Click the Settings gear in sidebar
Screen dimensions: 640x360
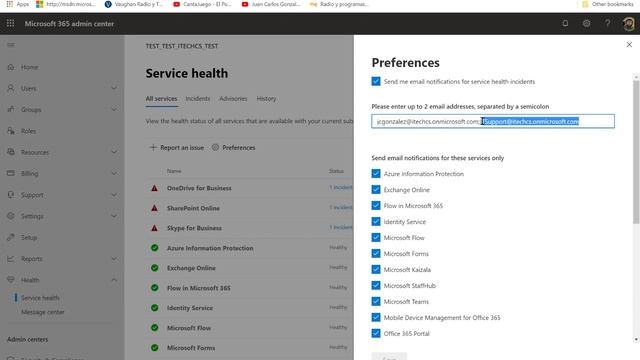(11, 216)
